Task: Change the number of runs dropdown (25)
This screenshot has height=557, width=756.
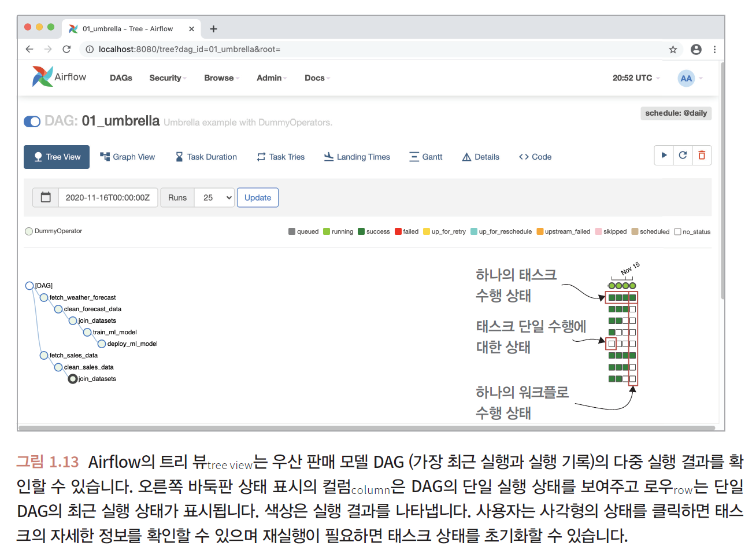Action: click(x=214, y=197)
